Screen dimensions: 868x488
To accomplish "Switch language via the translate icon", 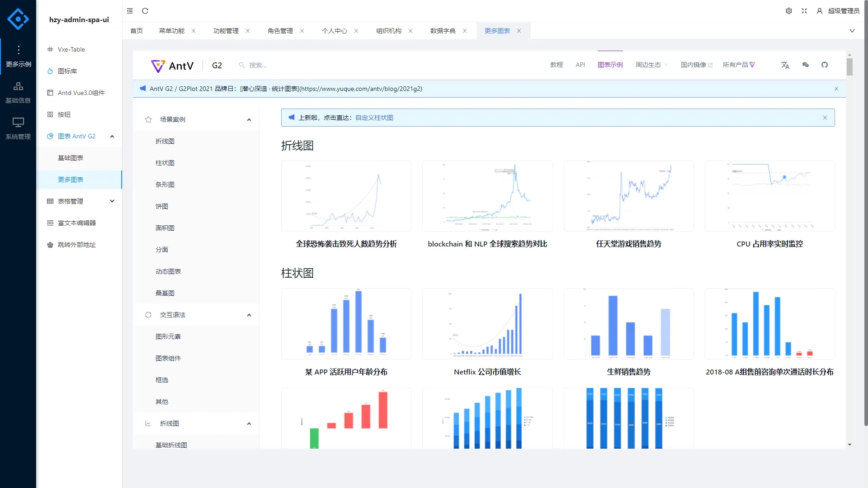I will (x=785, y=65).
